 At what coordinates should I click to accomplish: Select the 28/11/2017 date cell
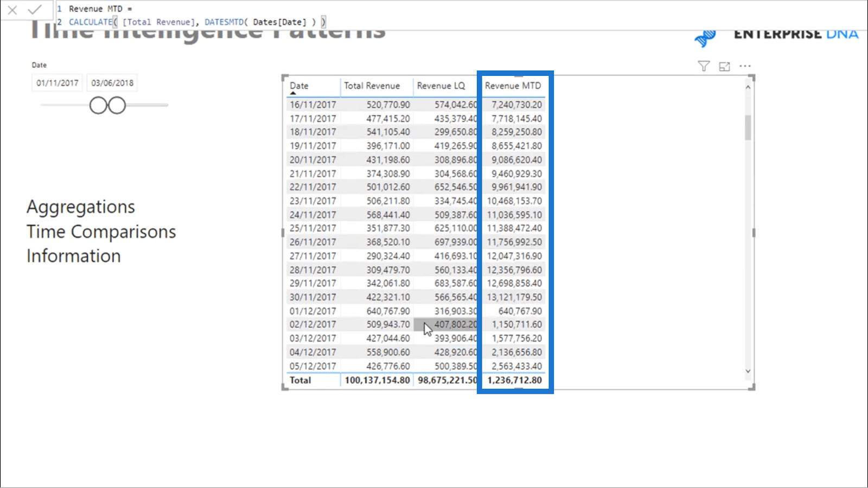coord(312,269)
